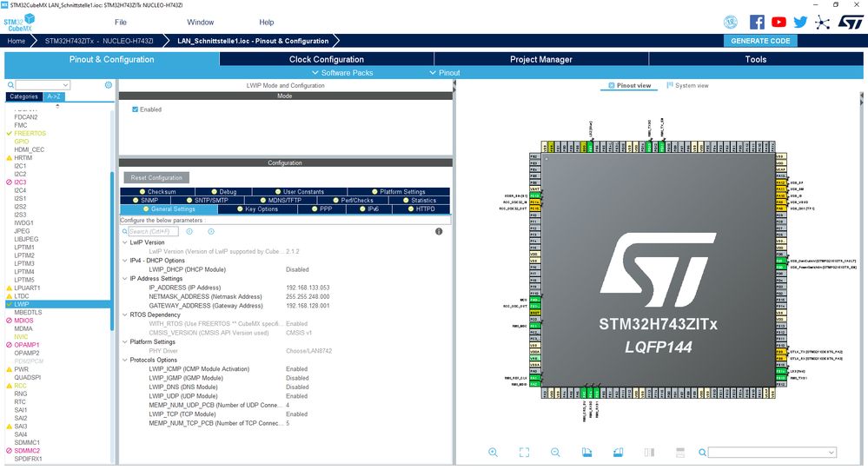Open the HTTPD settings tab

(x=421, y=209)
